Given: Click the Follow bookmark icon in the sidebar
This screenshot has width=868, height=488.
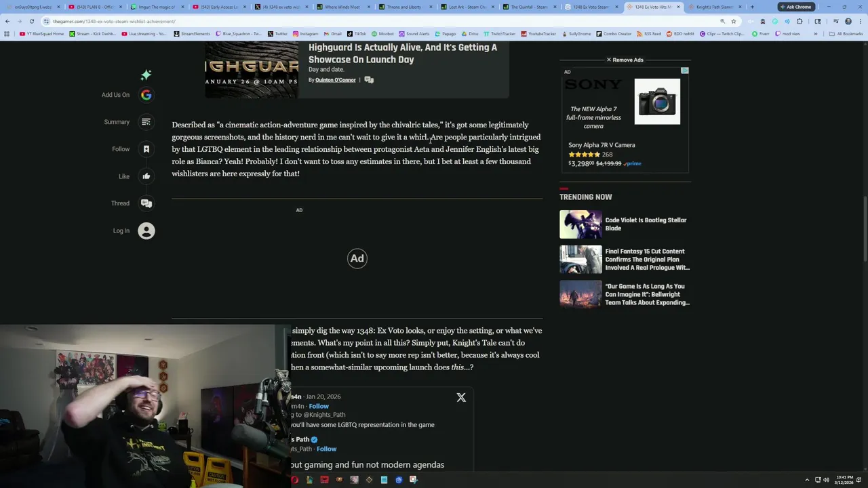Looking at the screenshot, I should coord(146,149).
